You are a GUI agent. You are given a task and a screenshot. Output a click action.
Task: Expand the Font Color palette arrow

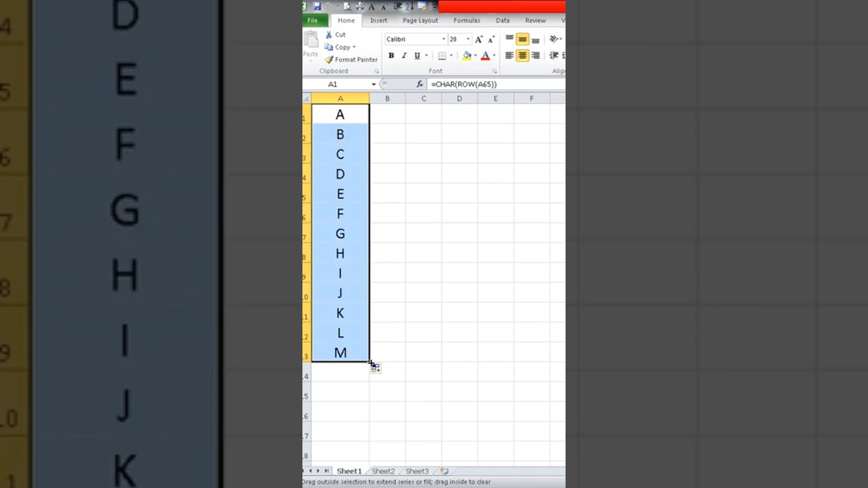(x=494, y=56)
